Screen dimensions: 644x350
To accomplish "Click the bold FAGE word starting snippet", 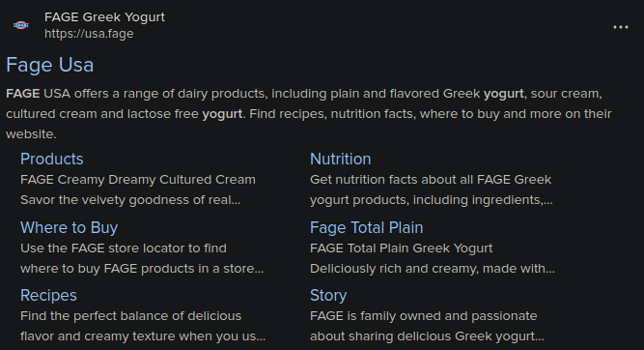I will [22, 94].
